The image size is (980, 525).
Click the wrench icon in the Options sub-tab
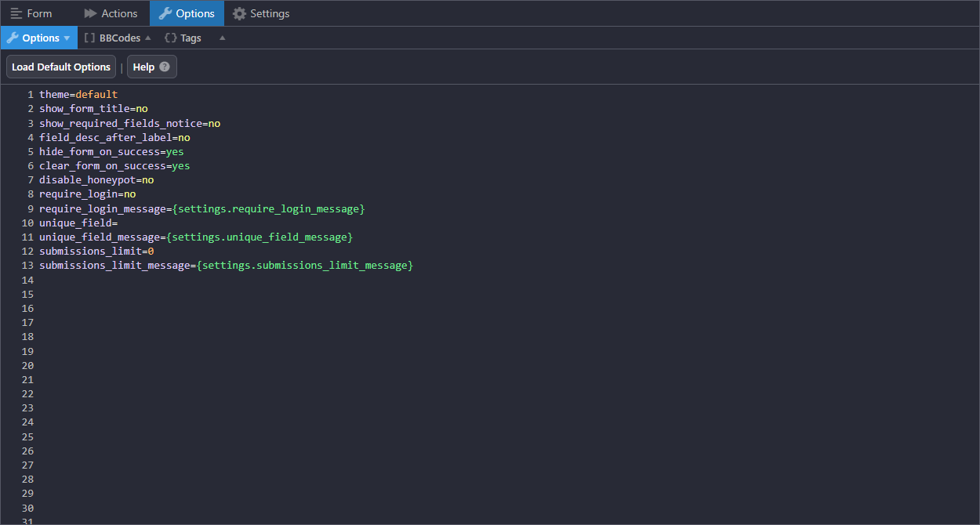[x=12, y=38]
